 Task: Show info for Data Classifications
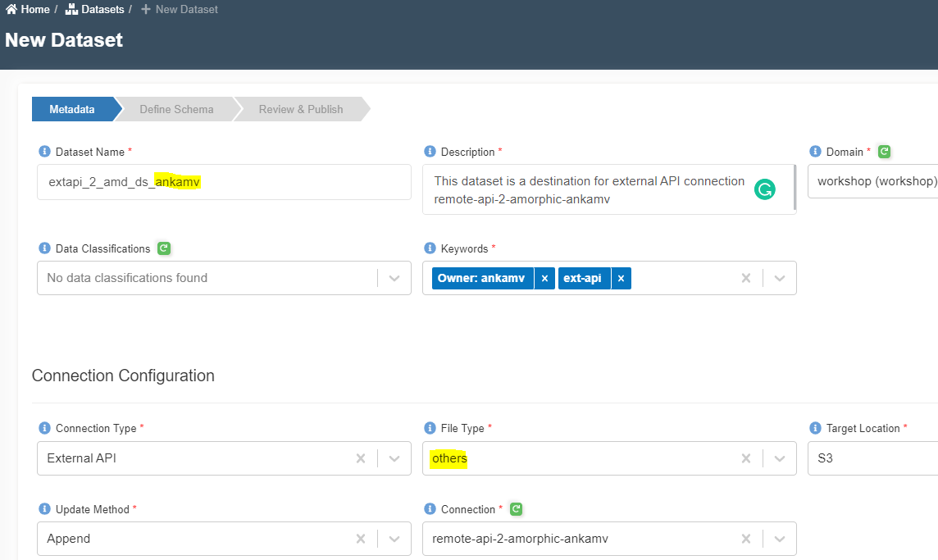point(44,248)
